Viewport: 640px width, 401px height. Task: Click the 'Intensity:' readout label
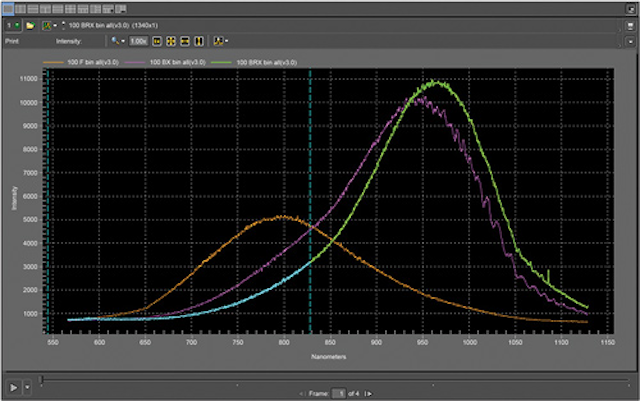coord(69,41)
